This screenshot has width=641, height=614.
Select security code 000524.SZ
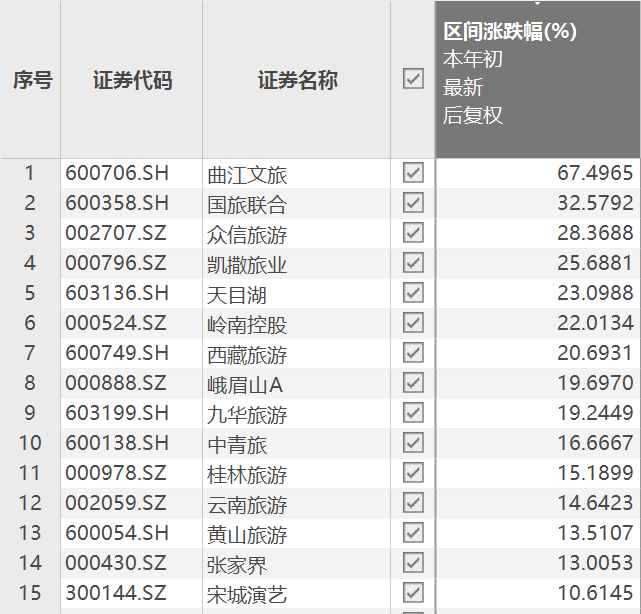tap(116, 323)
